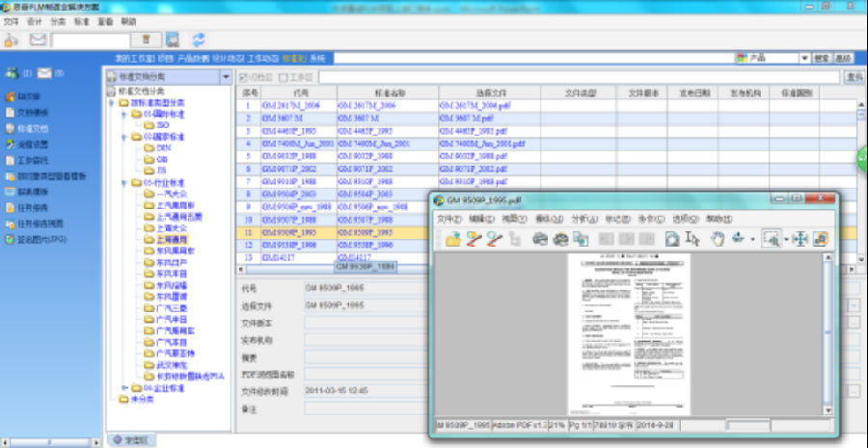The width and height of the screenshot is (868, 448).
Task: Select the hand pan tool in PDF viewer
Action: 718,239
